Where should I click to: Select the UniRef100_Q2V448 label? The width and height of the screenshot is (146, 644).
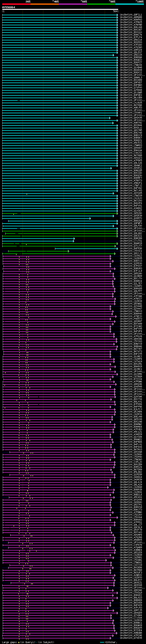pos(131,306)
